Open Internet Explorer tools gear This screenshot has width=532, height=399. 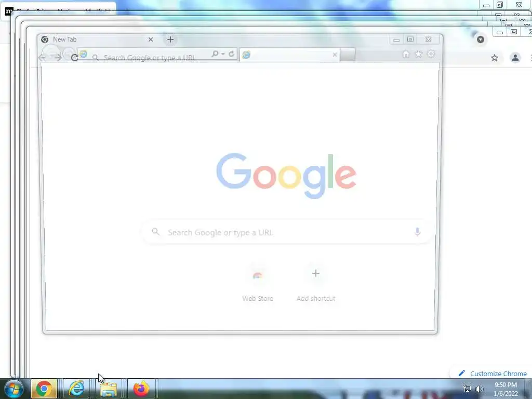tap(431, 54)
